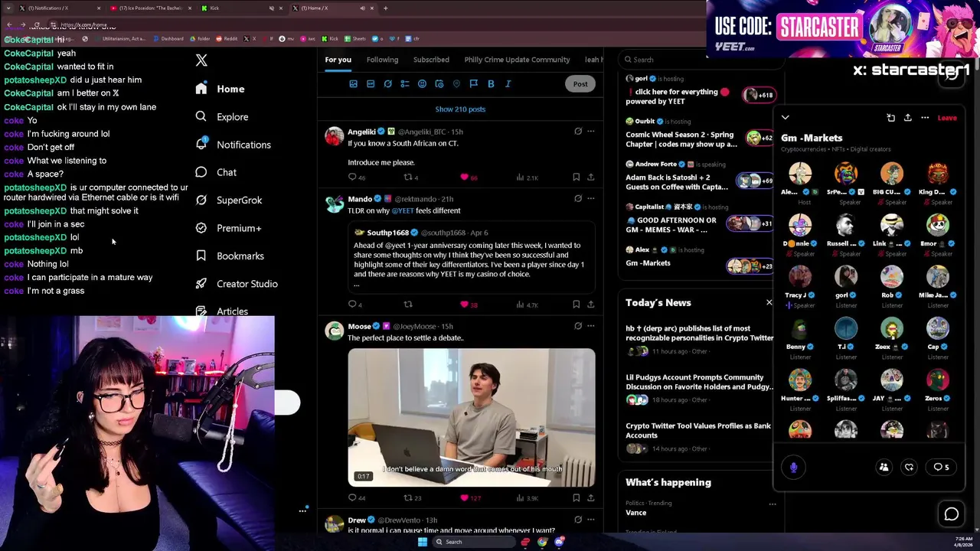Open more options in the space panel
Screen dimensions: 980x551
click(x=925, y=118)
